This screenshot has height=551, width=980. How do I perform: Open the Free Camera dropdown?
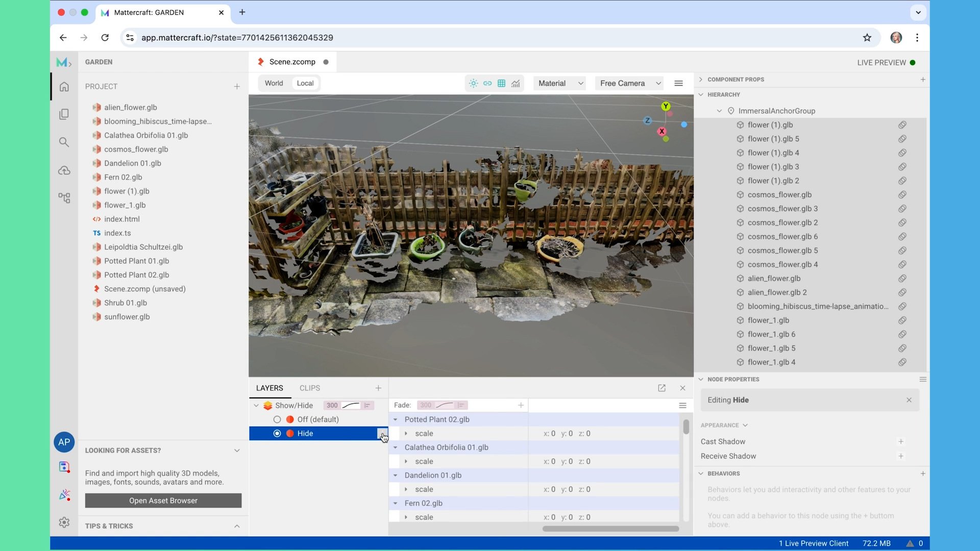pos(630,83)
